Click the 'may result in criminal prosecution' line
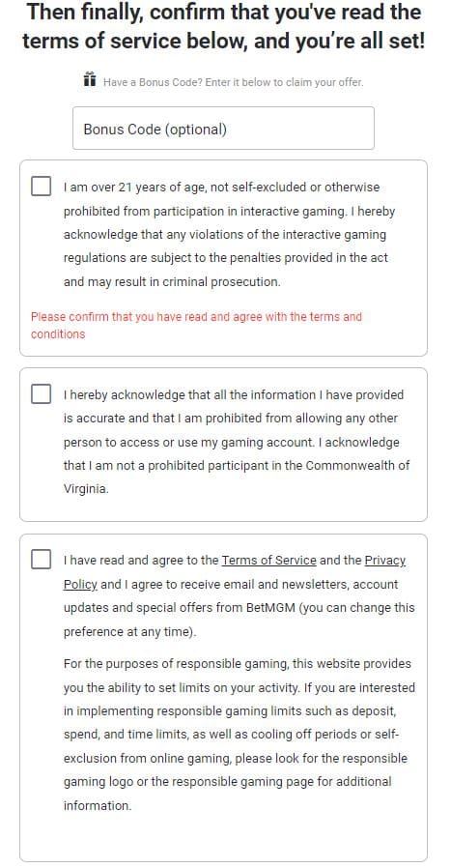The image size is (451, 868). [x=172, y=282]
